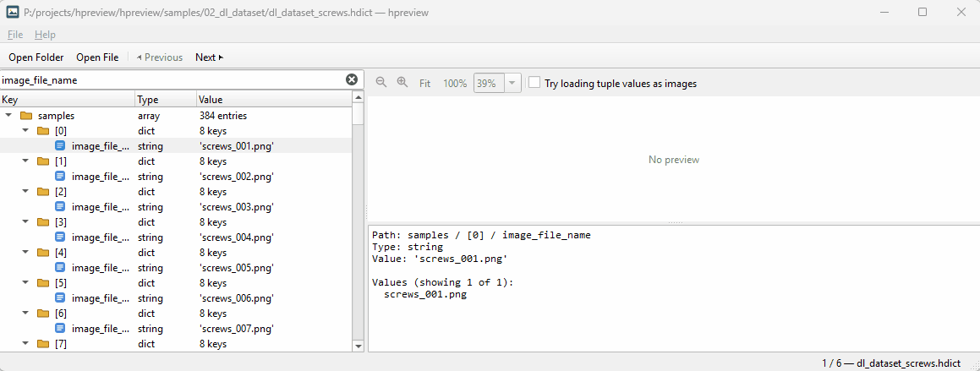This screenshot has width=980, height=371.
Task: Sort by the Key column header
Action: [x=68, y=100]
